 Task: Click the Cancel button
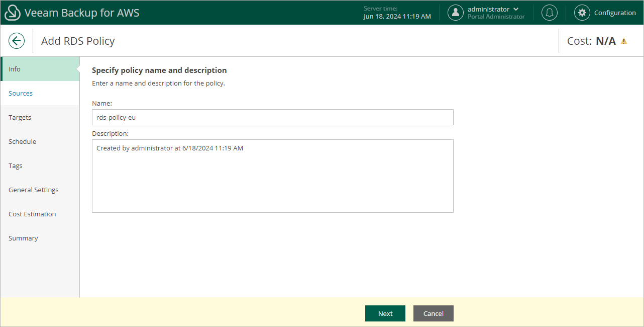(434, 313)
